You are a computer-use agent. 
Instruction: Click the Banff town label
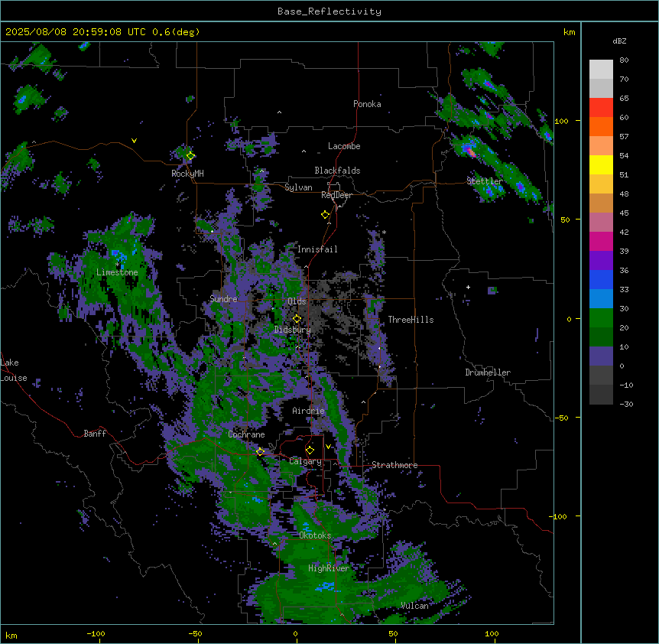click(95, 434)
